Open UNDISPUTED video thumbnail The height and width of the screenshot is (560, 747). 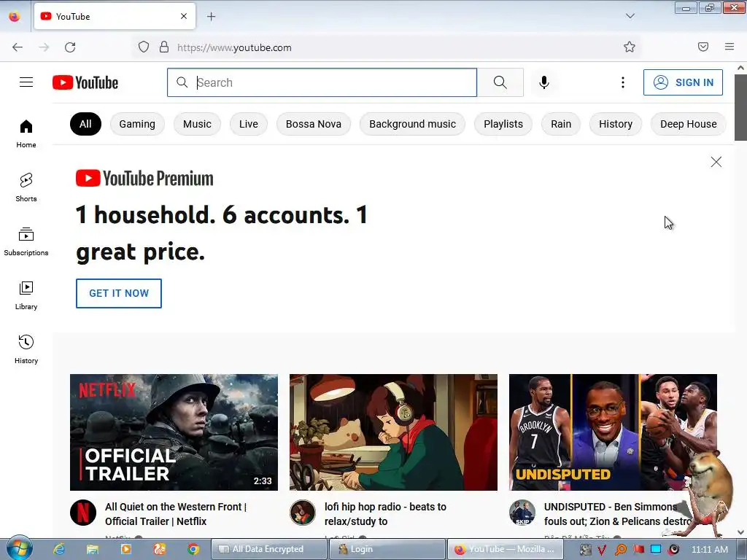tap(613, 432)
